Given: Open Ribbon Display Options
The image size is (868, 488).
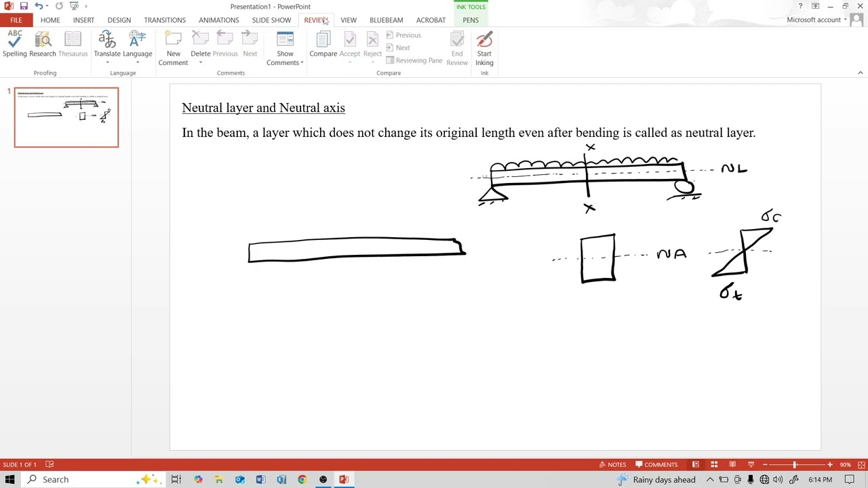Looking at the screenshot, I should pyautogui.click(x=815, y=6).
